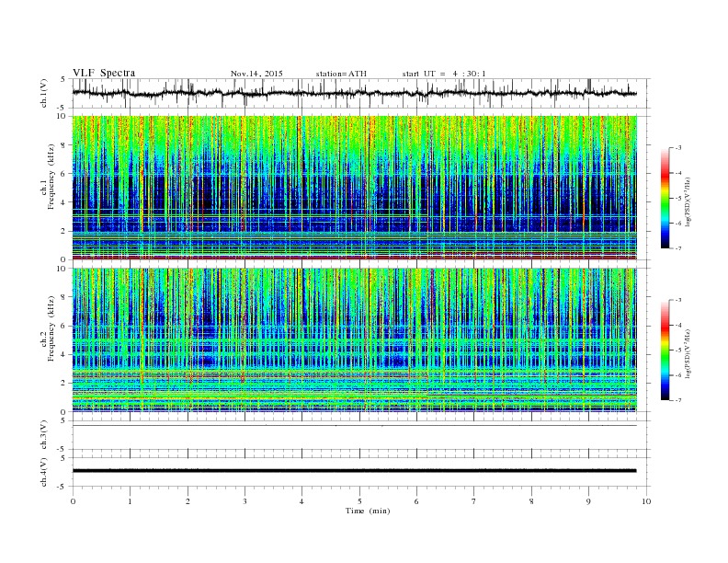Click inside the ch.1 frequency spectrogram
The height and width of the screenshot is (563, 728).
355,188
